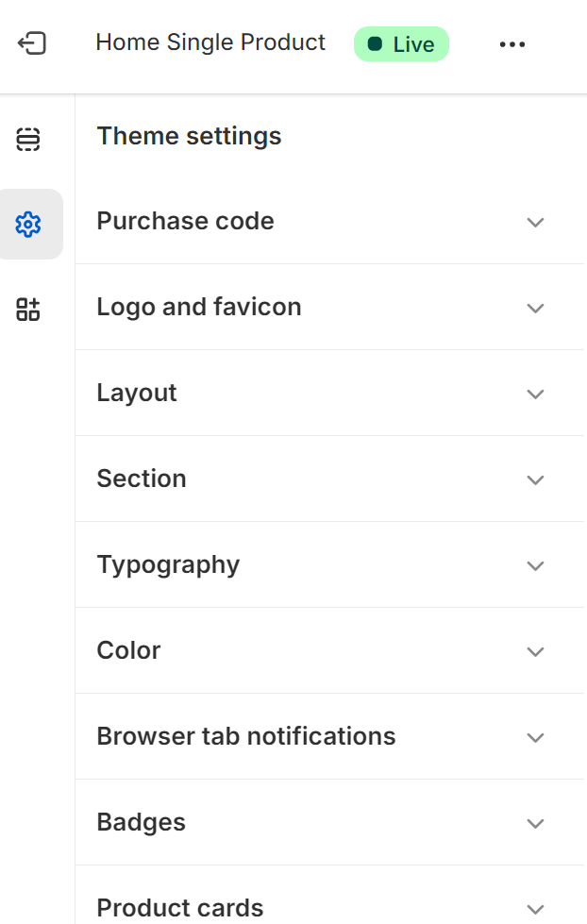Expand the Product cards section
Screen dimensions: 587x924
[x=330, y=906]
